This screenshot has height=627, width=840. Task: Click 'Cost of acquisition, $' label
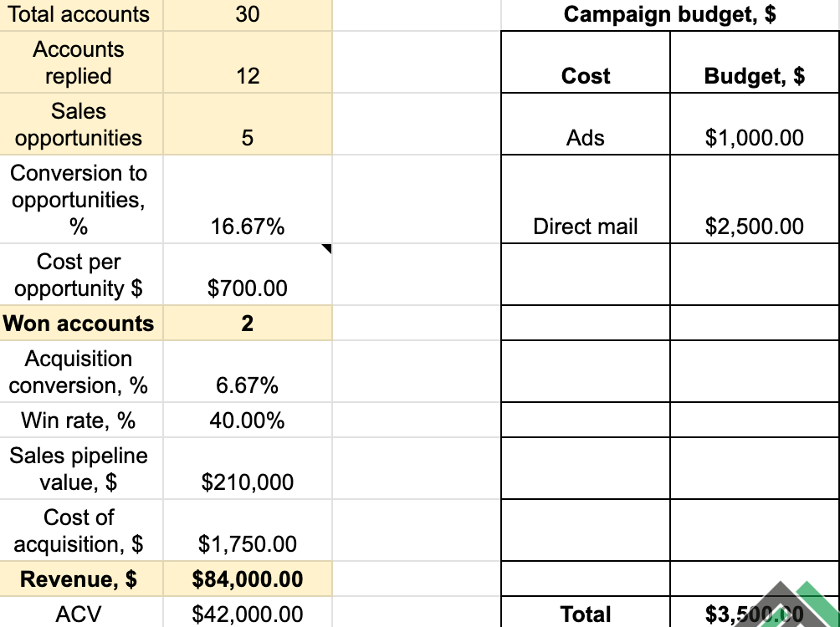81,530
